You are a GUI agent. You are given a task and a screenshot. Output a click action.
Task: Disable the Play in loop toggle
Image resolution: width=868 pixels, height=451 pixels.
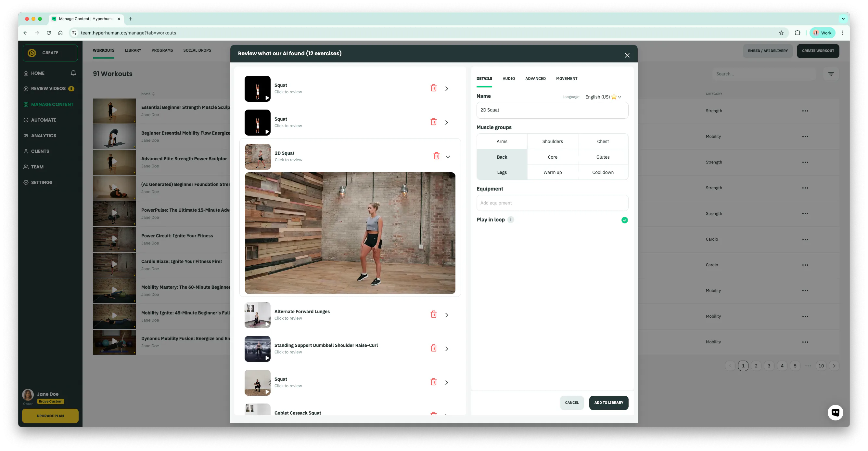tap(624, 220)
